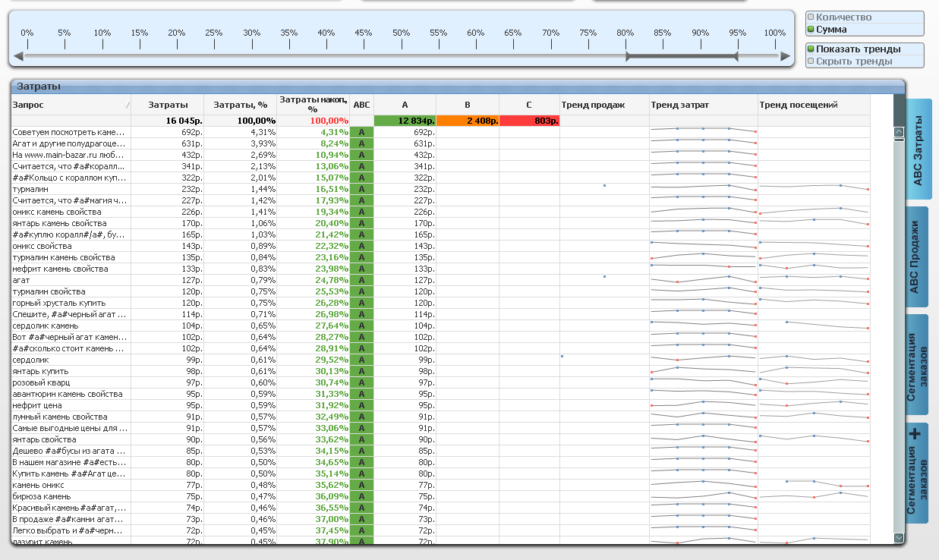The width and height of the screenshot is (939, 560).
Task: Click ABC class A cell for сердолик
Action: (x=362, y=360)
